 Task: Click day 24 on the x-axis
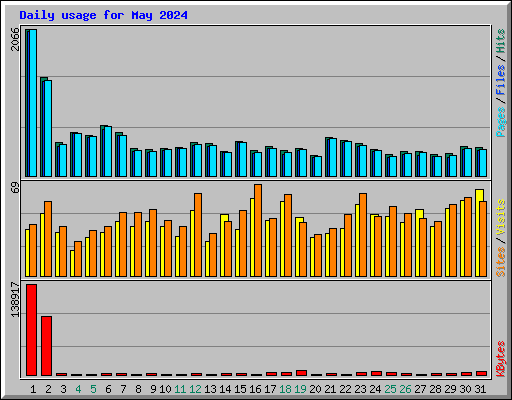coord(375,389)
